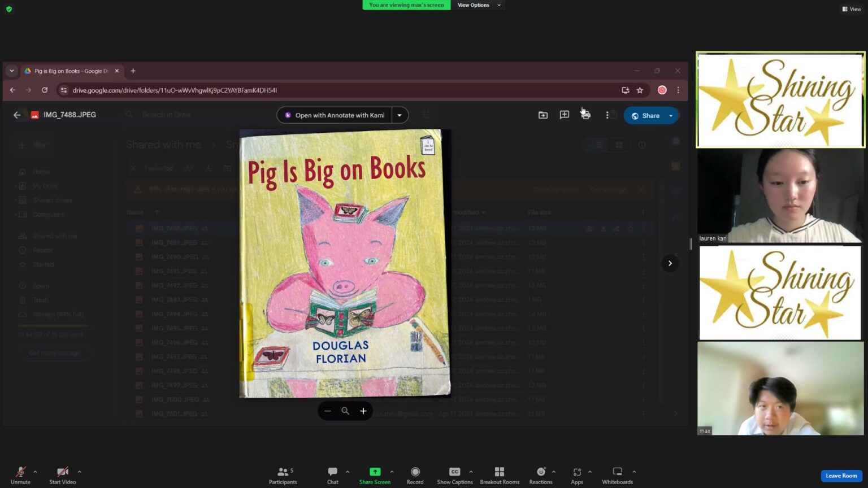The width and height of the screenshot is (868, 488).
Task: Go to next image with right arrow
Action: point(670,263)
